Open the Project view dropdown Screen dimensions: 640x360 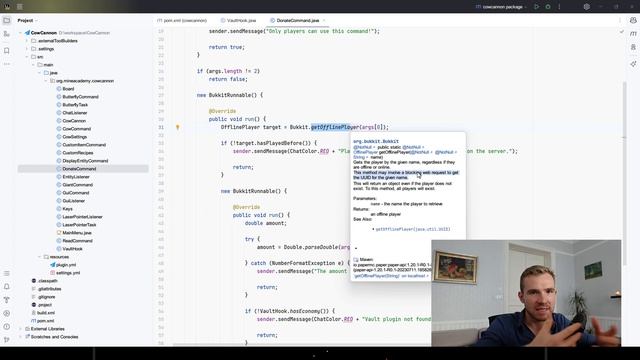point(27,20)
